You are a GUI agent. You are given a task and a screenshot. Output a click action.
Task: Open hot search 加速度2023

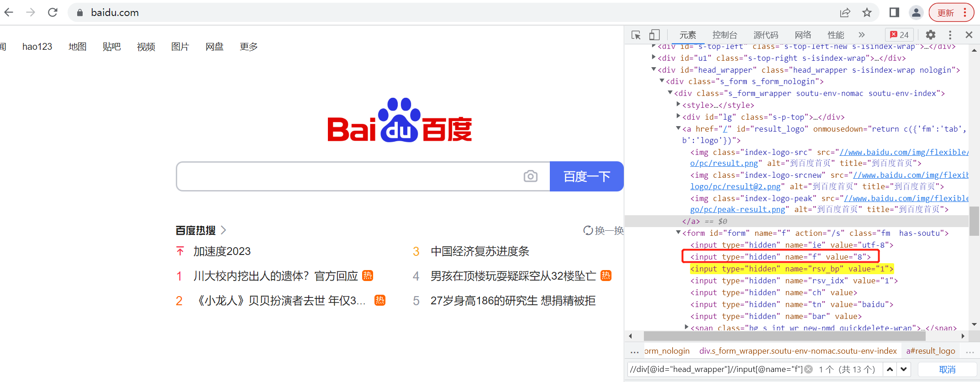222,251
